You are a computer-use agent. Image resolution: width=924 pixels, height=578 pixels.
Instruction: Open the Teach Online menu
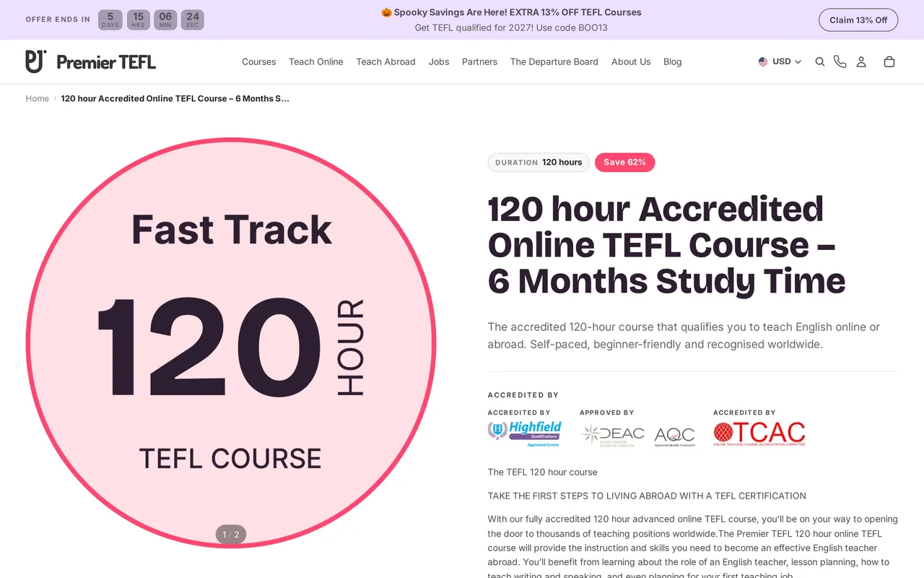coord(316,62)
